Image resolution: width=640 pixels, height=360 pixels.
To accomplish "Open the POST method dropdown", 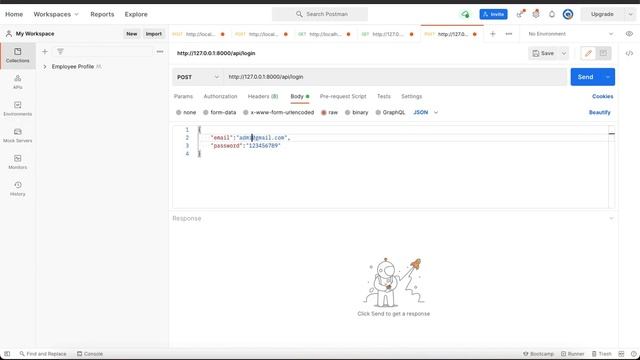I will coord(198,77).
